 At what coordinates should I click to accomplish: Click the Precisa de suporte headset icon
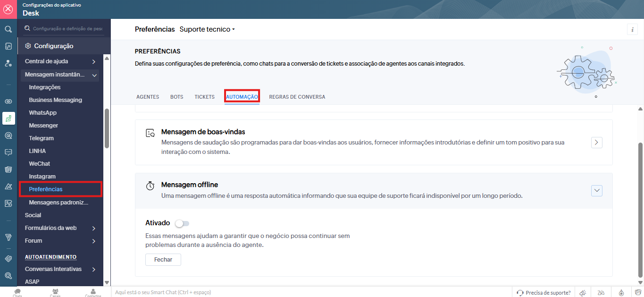point(519,293)
